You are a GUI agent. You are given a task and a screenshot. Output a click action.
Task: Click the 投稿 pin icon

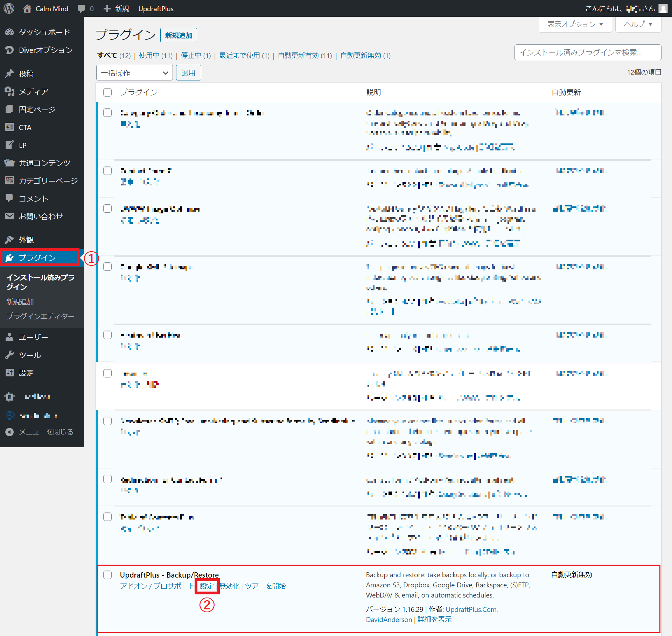pos(9,73)
